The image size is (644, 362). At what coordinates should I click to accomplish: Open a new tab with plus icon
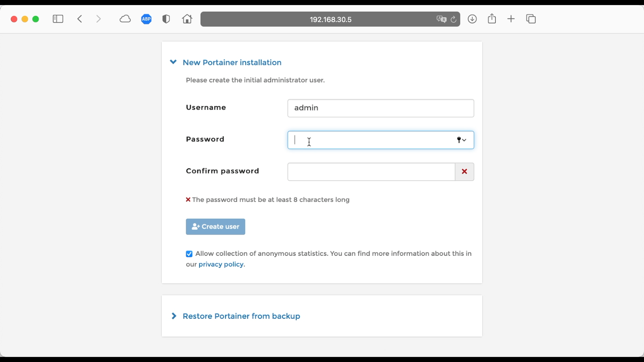511,19
